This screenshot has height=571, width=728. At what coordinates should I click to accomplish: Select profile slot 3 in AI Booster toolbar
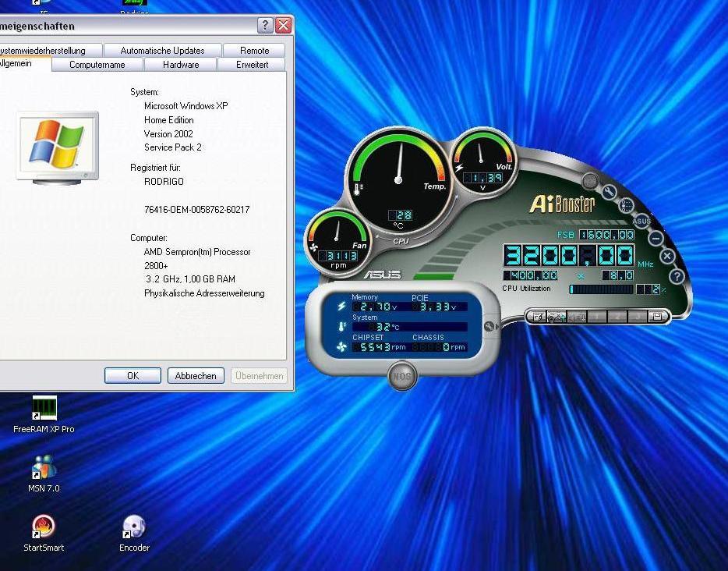(638, 317)
